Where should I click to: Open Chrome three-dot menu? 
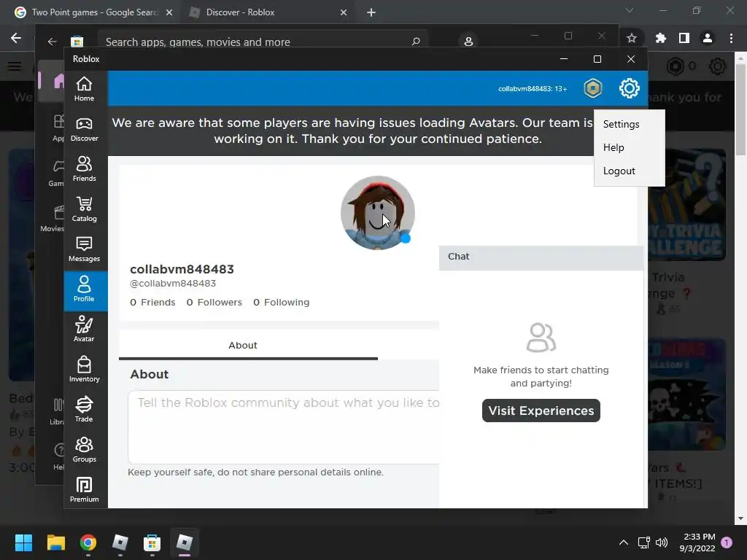(731, 38)
